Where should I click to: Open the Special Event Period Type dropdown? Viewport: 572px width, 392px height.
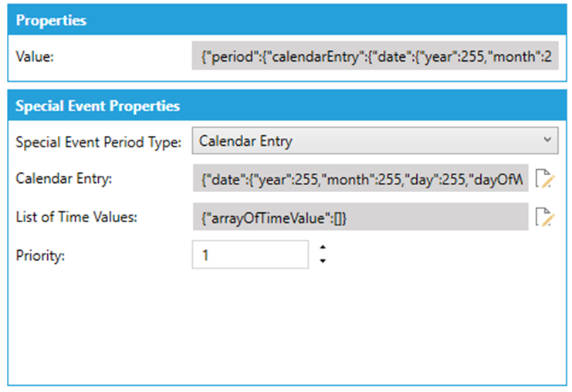[374, 140]
